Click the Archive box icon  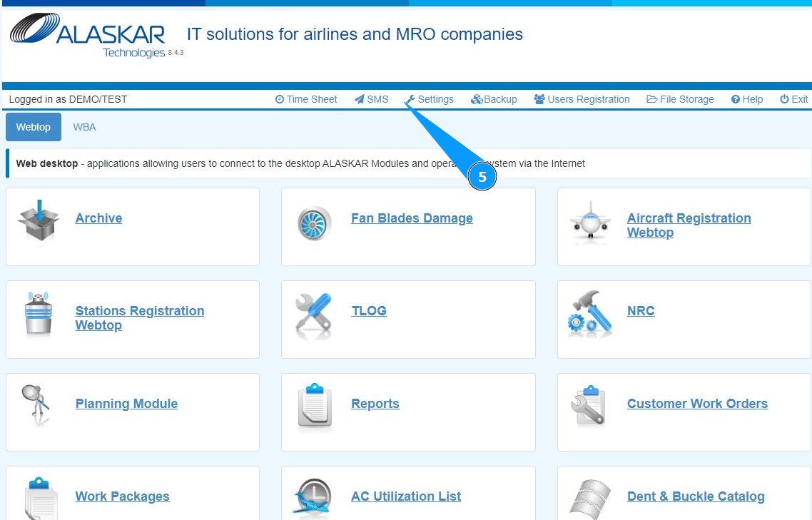(39, 220)
